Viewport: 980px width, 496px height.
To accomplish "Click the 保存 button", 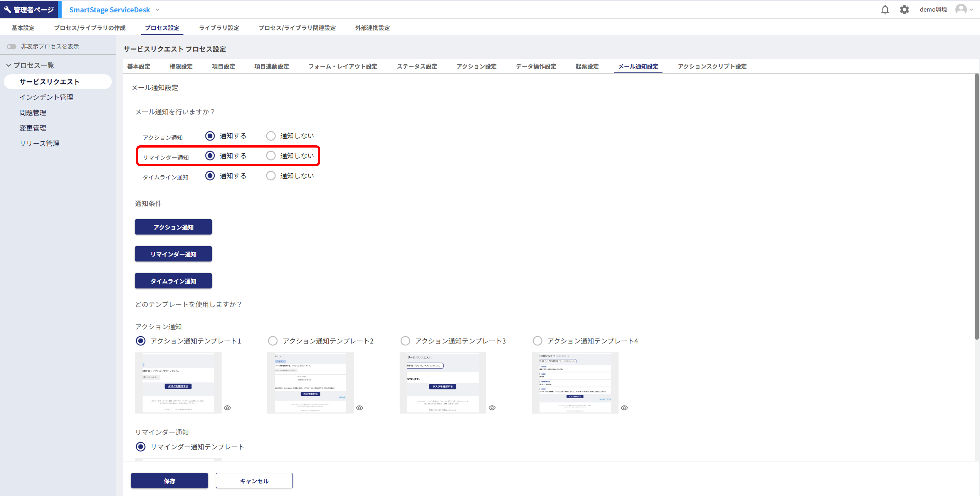I will tap(169, 481).
